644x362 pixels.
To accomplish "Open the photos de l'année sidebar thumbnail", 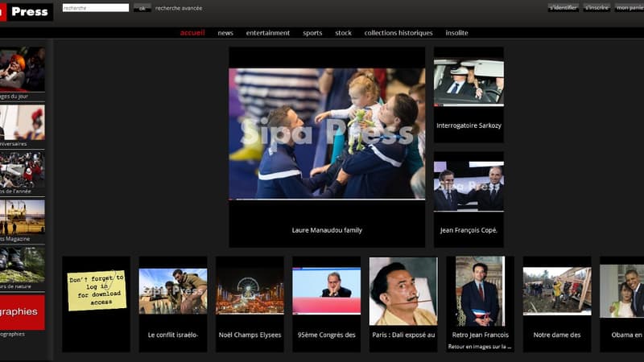I will point(23,170).
